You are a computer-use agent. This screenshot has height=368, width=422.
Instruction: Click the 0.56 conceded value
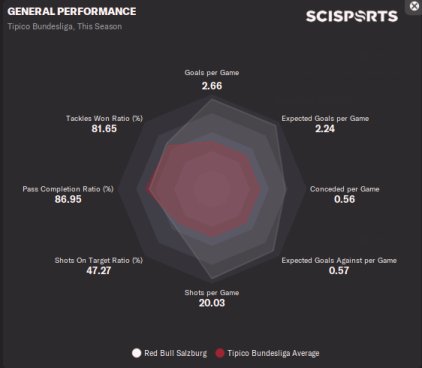345,199
